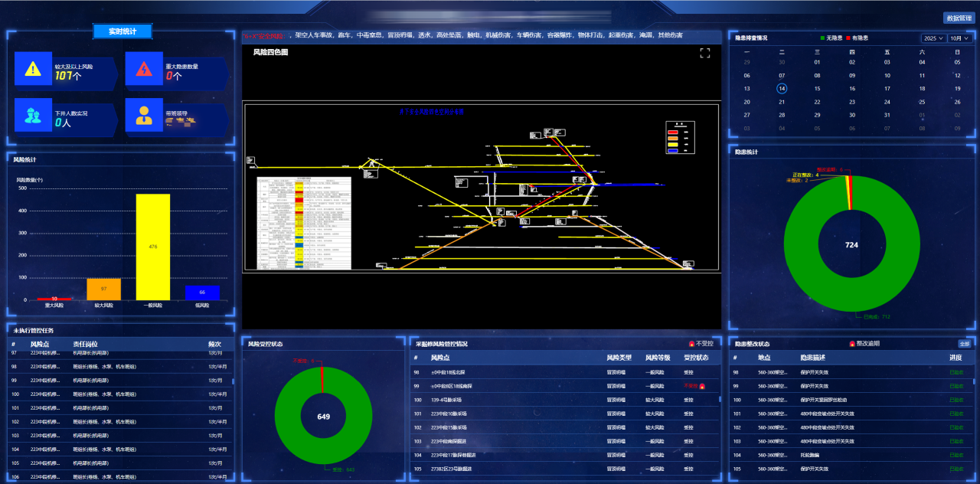
Task: Click the orange 较大风险 bar showing 97
Action: pos(103,289)
